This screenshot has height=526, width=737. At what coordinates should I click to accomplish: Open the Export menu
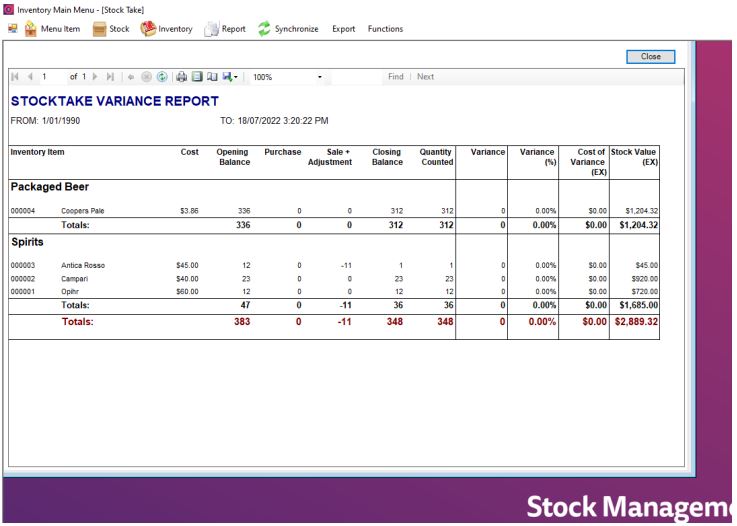point(343,29)
